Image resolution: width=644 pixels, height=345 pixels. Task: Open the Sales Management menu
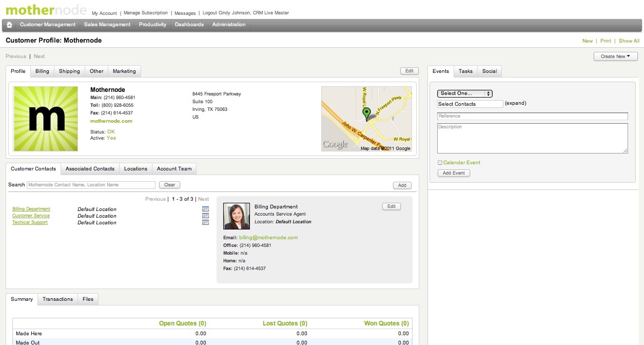(107, 25)
